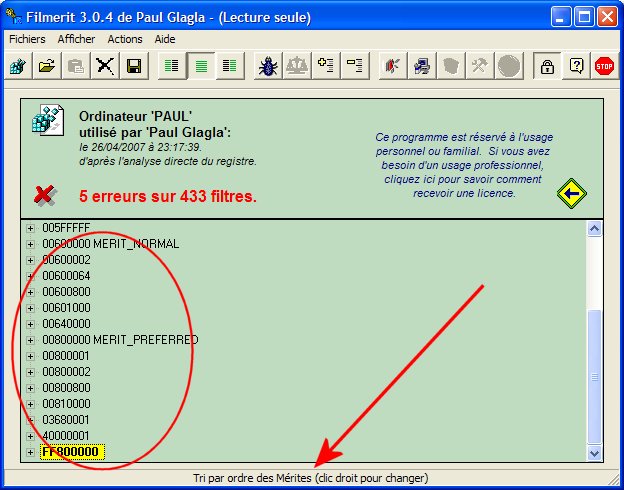Viewport: 624px width, 490px height.
Task: Select the highlighted FF800000 entry
Action: 72,452
